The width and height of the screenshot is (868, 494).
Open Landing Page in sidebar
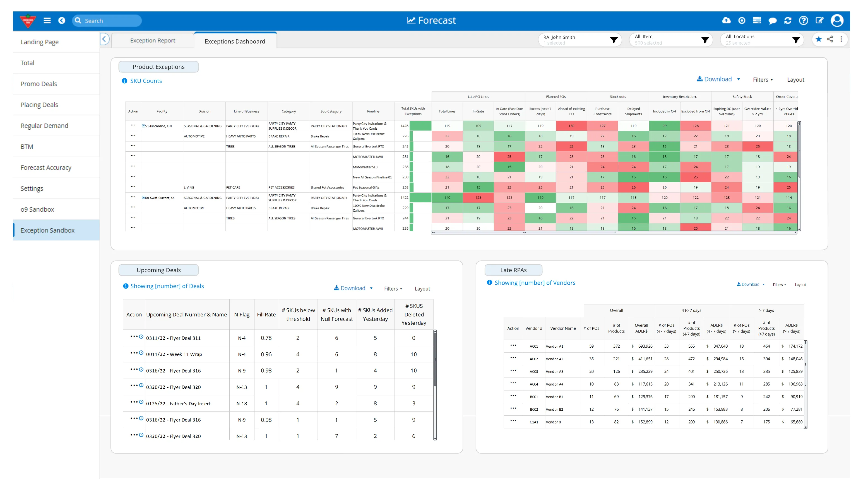(56, 42)
